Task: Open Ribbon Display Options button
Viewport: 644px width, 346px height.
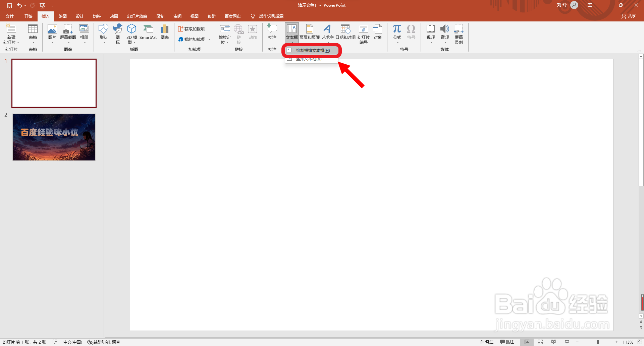Action: [590, 5]
